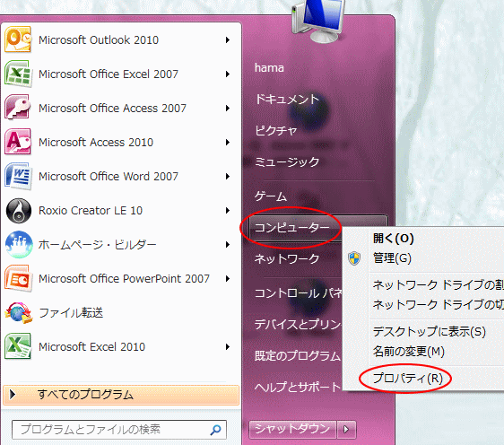Screen dimensions: 504x445
Task: Click プロパティ(R) in the context menu
Action: (x=407, y=378)
